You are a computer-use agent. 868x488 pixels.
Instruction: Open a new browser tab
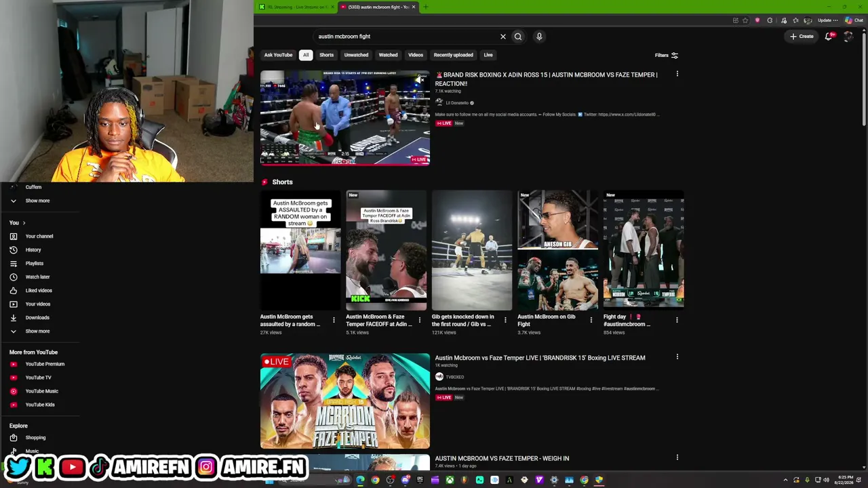(425, 7)
